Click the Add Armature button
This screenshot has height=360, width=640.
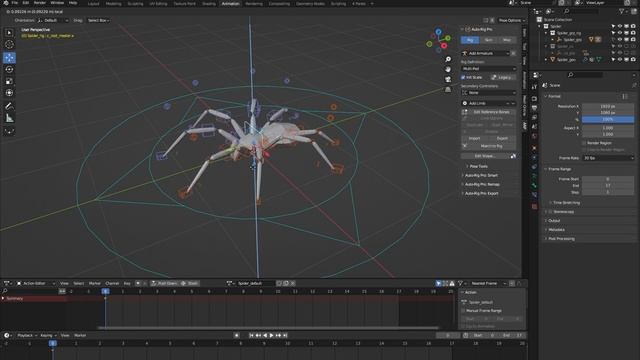(x=485, y=53)
